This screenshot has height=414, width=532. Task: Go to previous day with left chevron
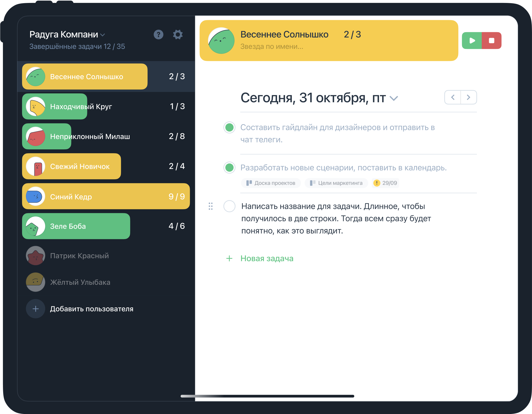tap(453, 97)
